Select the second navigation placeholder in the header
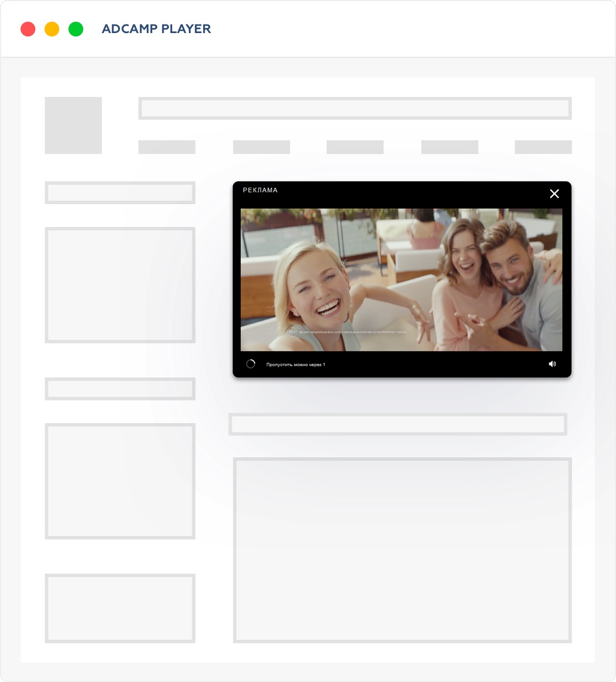Viewport: 616px width, 682px height. tap(261, 147)
